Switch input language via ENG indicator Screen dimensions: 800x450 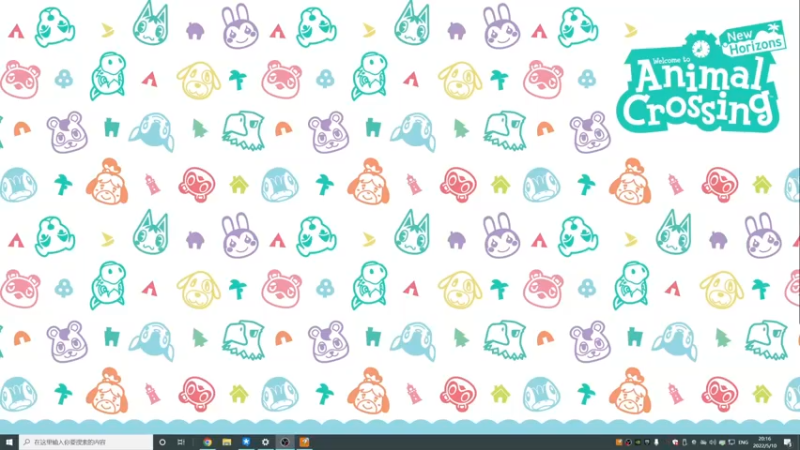click(743, 442)
